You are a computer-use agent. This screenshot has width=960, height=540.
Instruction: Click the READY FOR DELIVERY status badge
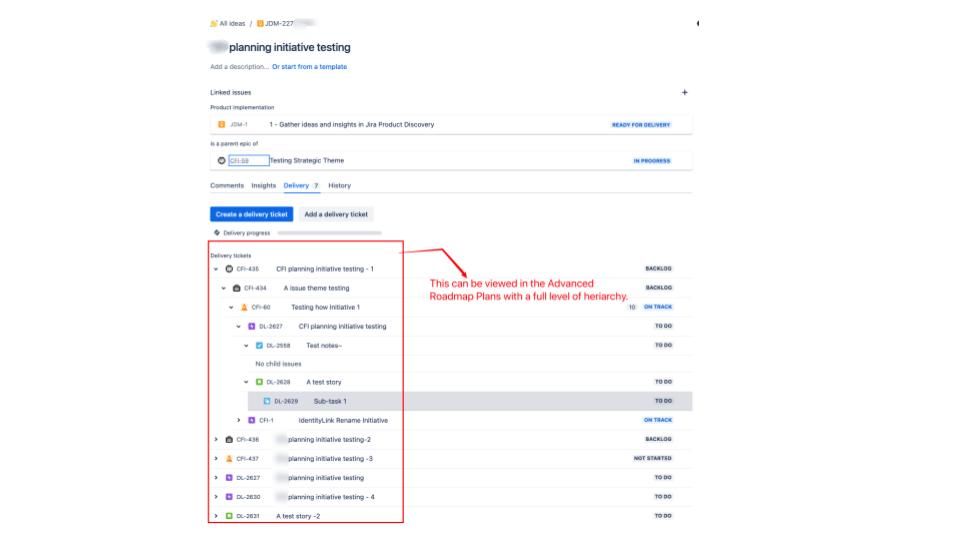[x=641, y=125]
